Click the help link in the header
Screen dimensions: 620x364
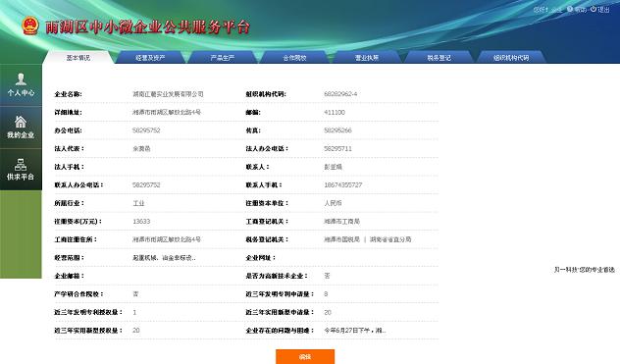point(581,9)
